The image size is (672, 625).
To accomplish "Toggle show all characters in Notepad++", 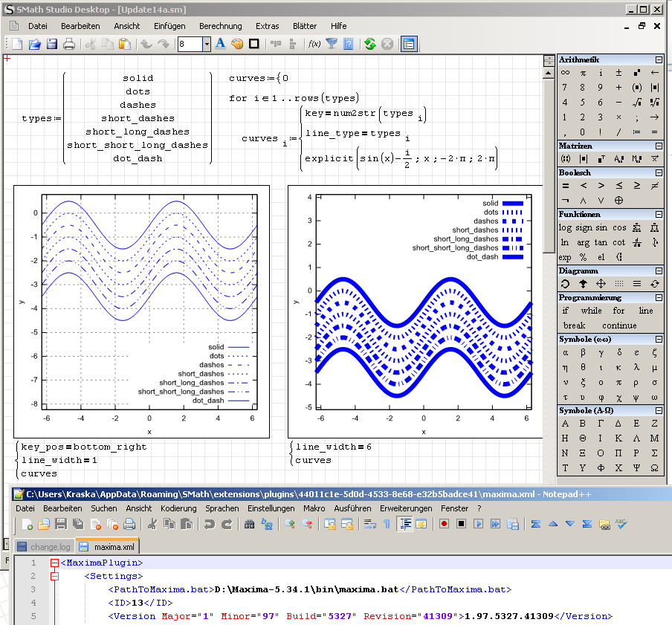I will (386, 525).
